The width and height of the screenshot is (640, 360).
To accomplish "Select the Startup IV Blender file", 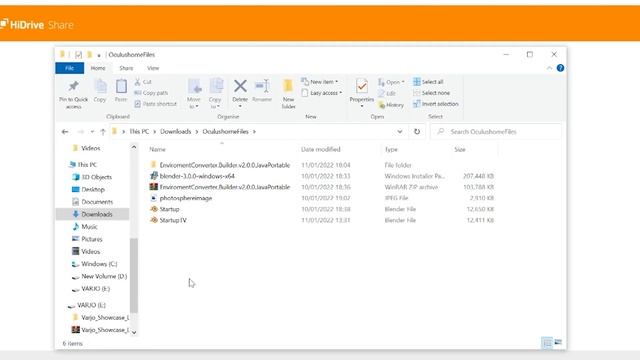I will point(322,220).
